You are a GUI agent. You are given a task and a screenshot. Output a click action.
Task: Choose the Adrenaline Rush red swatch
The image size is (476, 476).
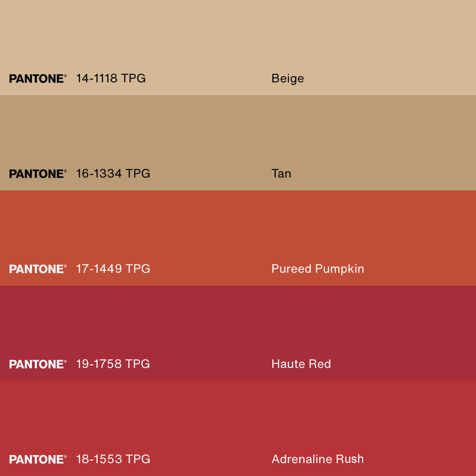click(238, 419)
